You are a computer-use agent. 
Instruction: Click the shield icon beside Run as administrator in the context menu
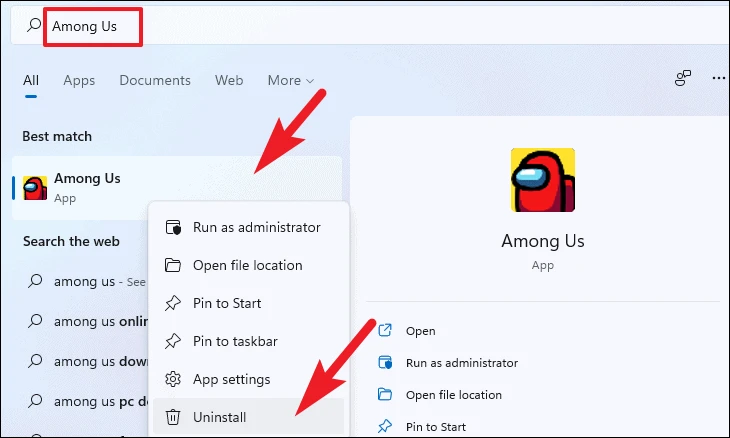pyautogui.click(x=173, y=227)
